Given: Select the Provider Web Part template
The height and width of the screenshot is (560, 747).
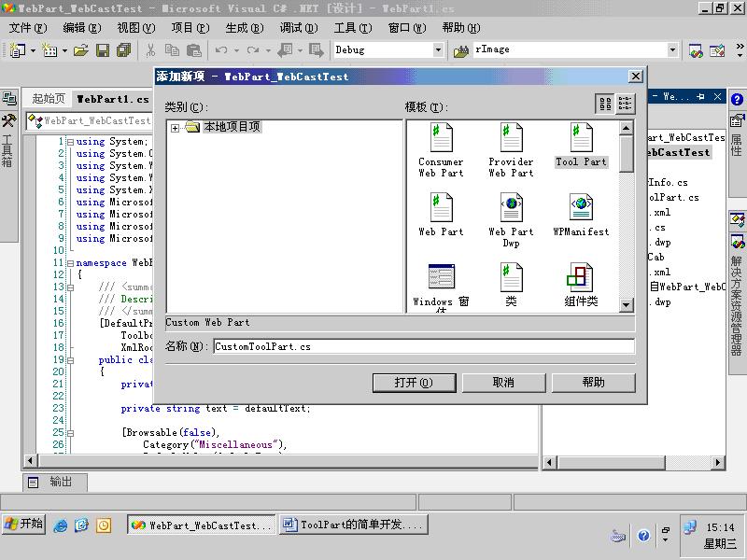Looking at the screenshot, I should click(511, 150).
